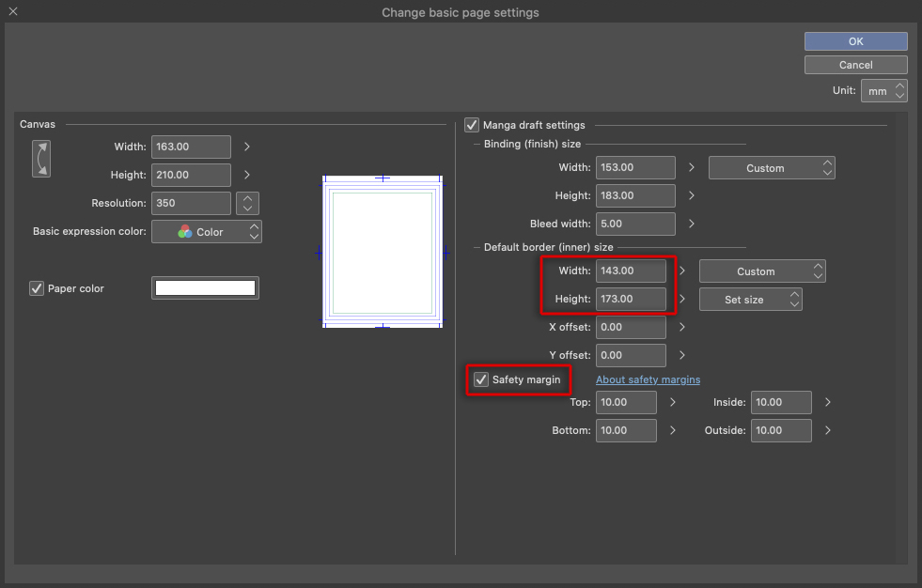This screenshot has height=588, width=922.
Task: Click the arrow next to X offset
Action: [682, 327]
